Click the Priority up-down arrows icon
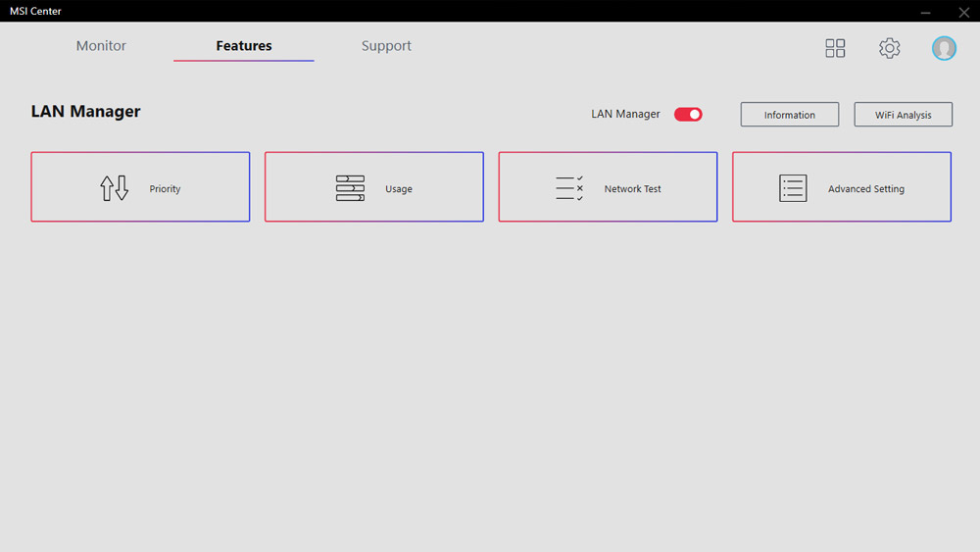 [x=115, y=188]
